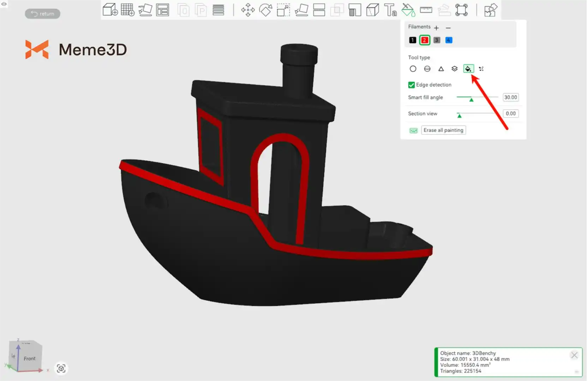Open the Assembly view puzzle icon

click(490, 10)
